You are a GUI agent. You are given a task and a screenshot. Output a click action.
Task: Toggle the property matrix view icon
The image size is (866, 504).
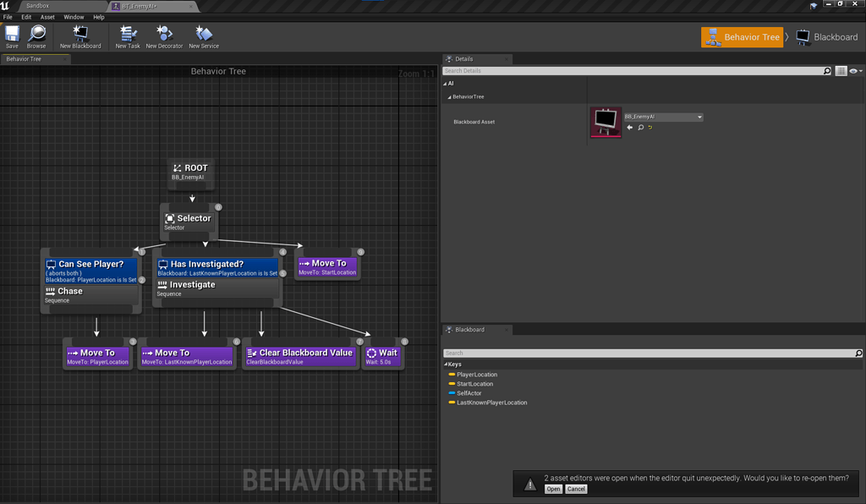pyautogui.click(x=841, y=71)
